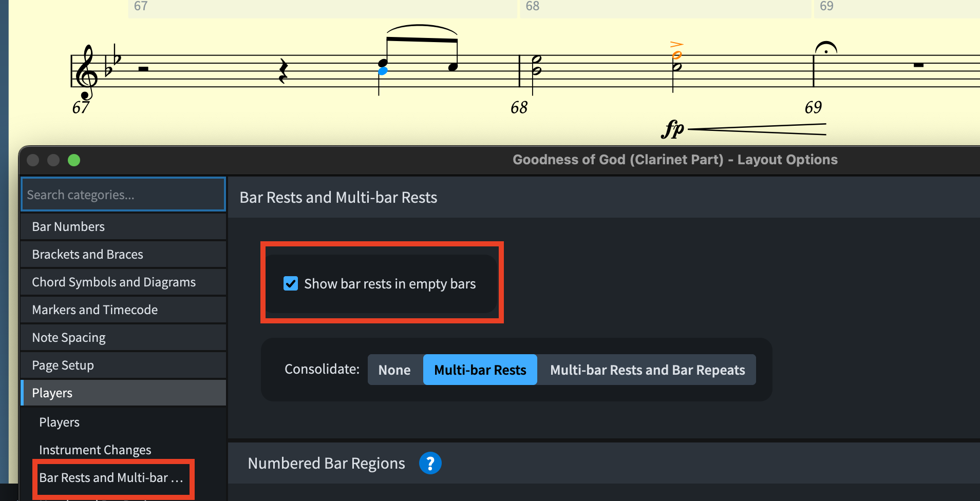
Task: Select the Multi-bar Rests consolidate option
Action: [x=480, y=370]
